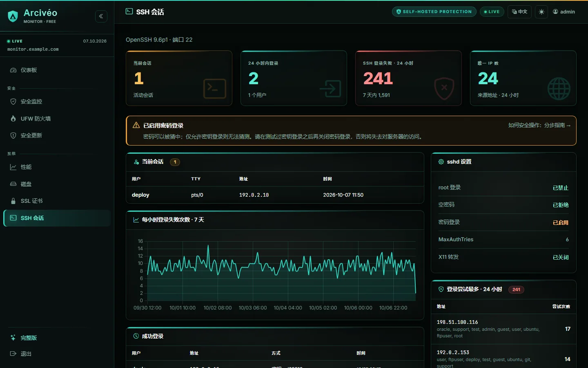Click the 已禁止 value for root 登录
Viewport: 588px width, 368px height.
pos(561,188)
